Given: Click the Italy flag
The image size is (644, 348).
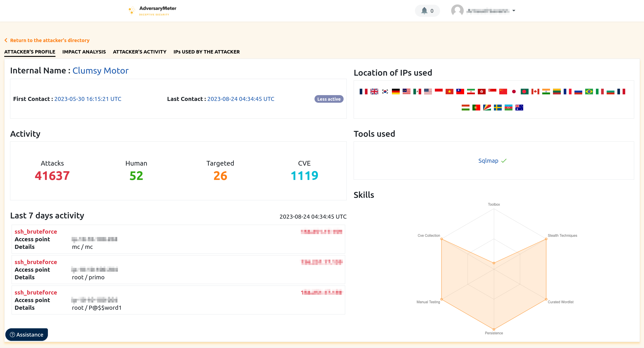Looking at the screenshot, I should tap(600, 92).
